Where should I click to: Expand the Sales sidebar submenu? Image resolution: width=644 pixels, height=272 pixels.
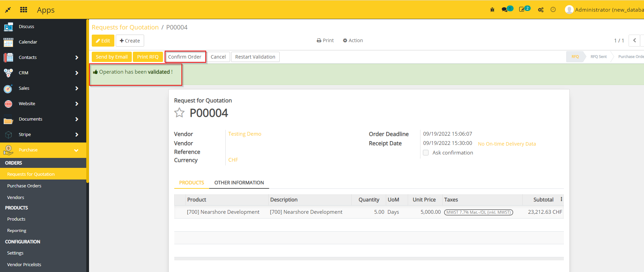[x=77, y=88]
